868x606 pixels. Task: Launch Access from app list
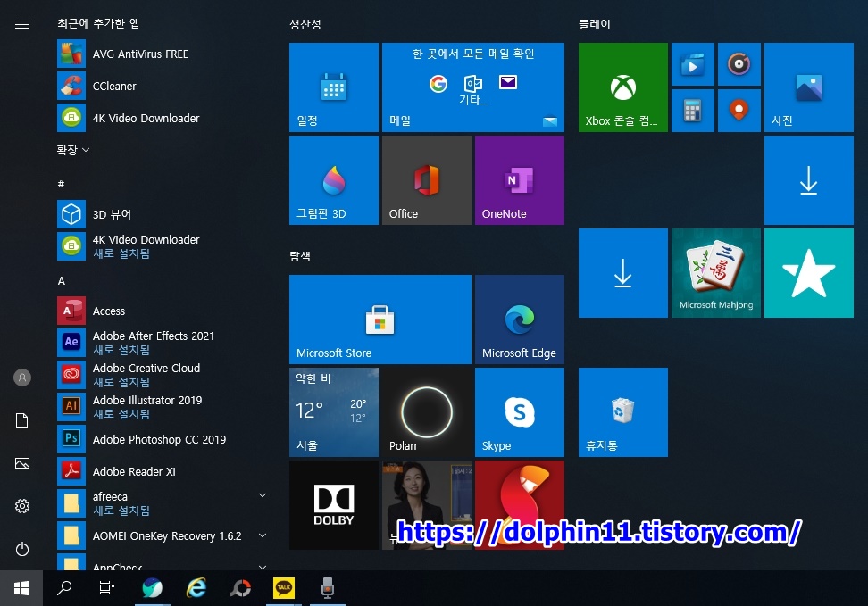point(161,311)
